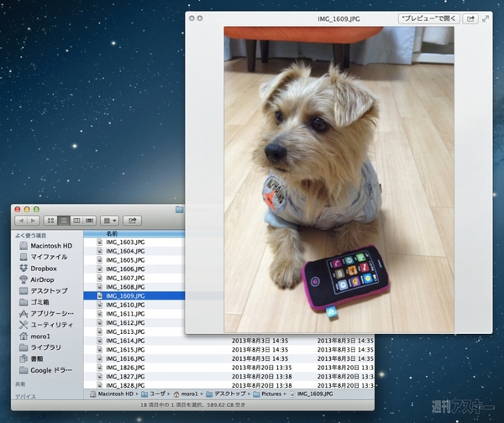Switch Finder to icon view
504x423 pixels.
(52, 220)
